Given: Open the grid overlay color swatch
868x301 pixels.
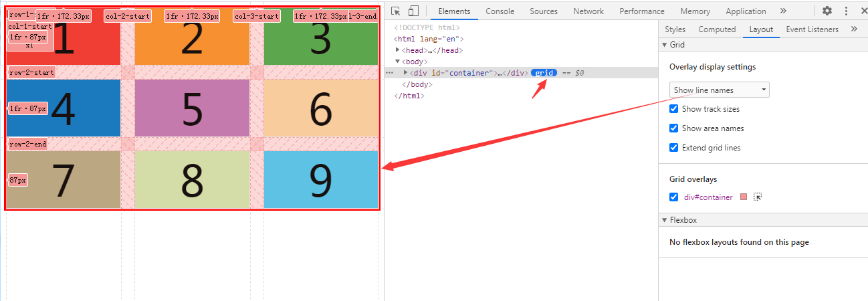Looking at the screenshot, I should pos(744,197).
